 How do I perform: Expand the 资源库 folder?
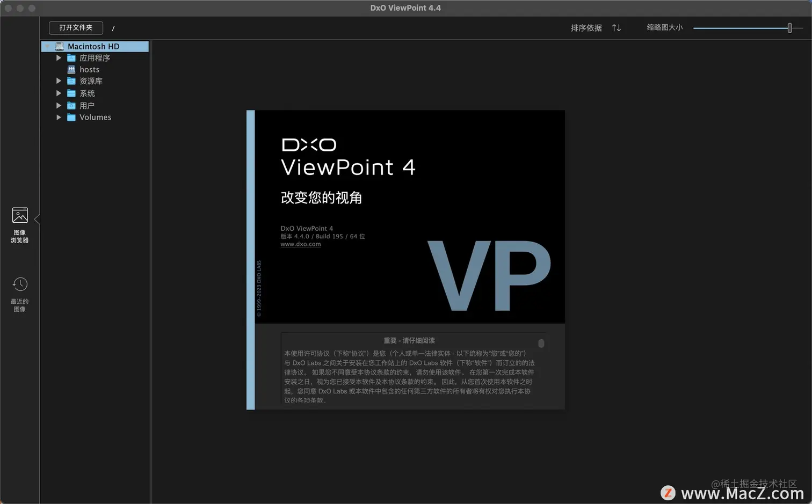[x=59, y=81]
